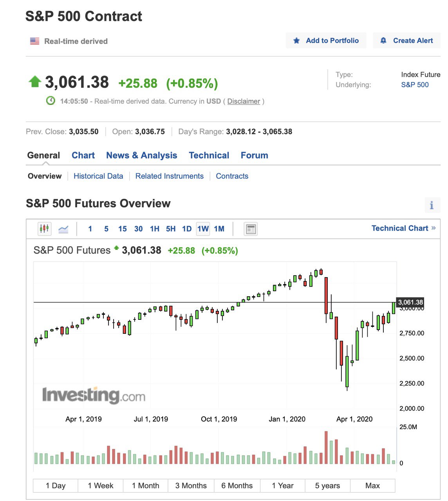Open the Historical Data link
448x501 pixels.
98,176
